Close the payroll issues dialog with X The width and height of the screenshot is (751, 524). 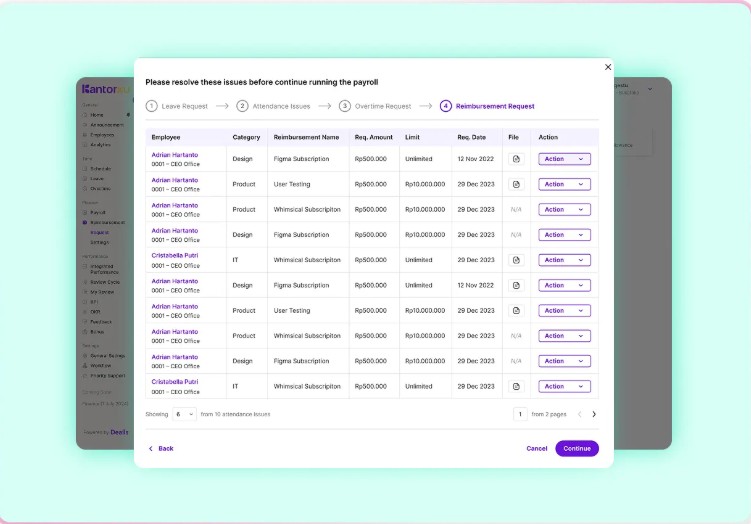coord(608,67)
